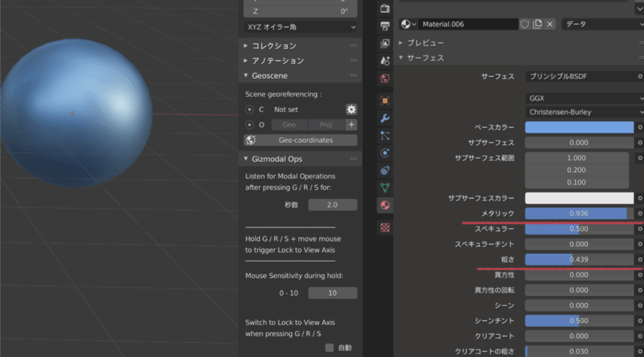This screenshot has width=644, height=357.
Task: Expand the コレクション panel
Action: pyautogui.click(x=274, y=46)
